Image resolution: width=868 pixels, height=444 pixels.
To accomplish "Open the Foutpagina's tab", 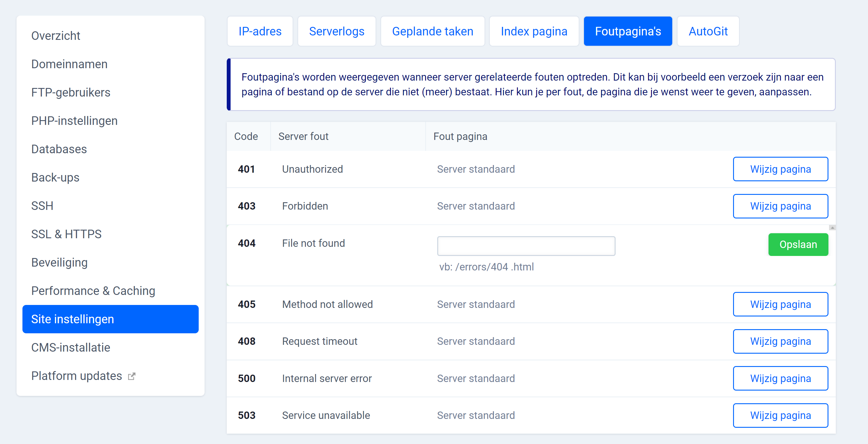I will (x=628, y=31).
